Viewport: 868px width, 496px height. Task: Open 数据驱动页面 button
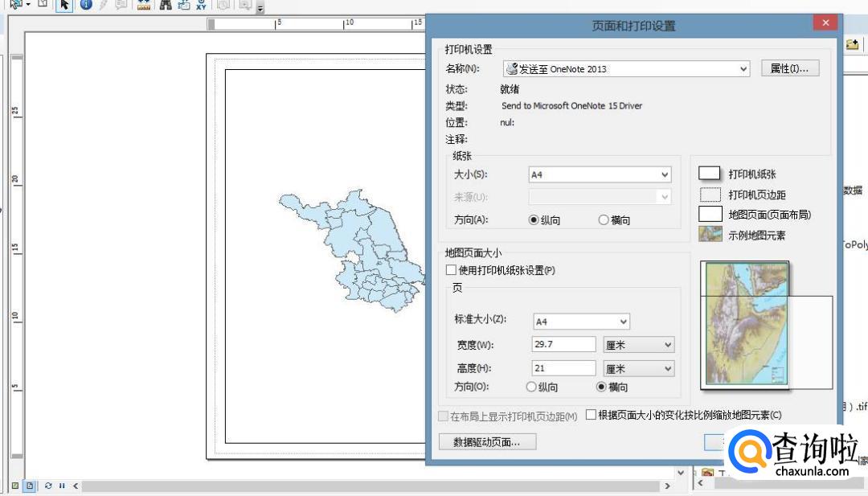tap(487, 442)
